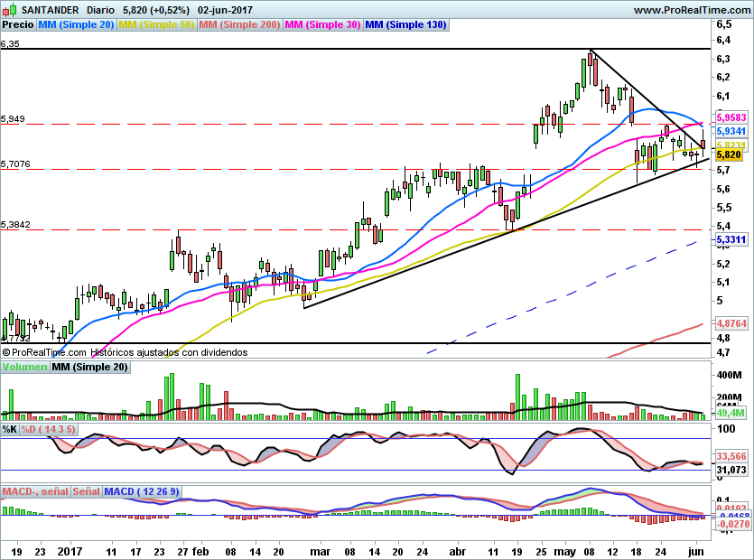Image resolution: width=754 pixels, height=560 pixels.
Task: Click the yellow 5,820 current price tag
Action: pyautogui.click(x=729, y=155)
